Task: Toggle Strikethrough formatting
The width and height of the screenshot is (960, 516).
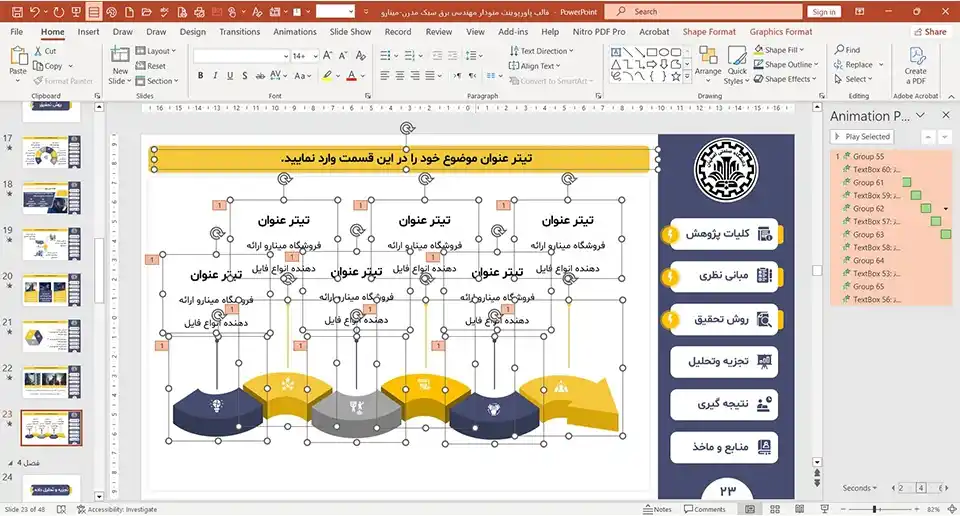Action: [x=260, y=75]
